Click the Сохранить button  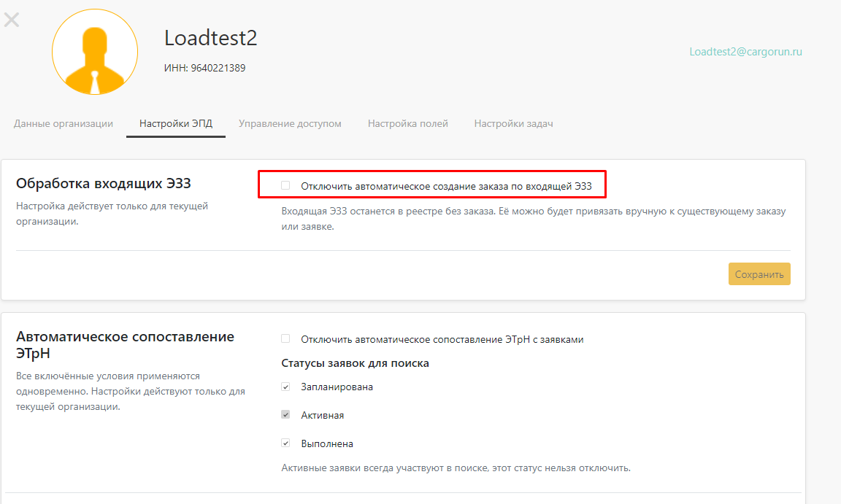click(x=759, y=274)
